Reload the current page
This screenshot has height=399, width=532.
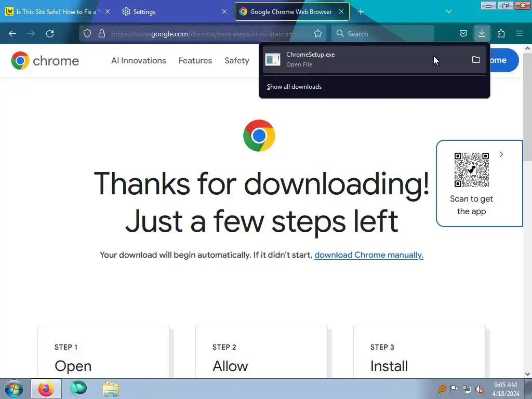click(x=50, y=34)
